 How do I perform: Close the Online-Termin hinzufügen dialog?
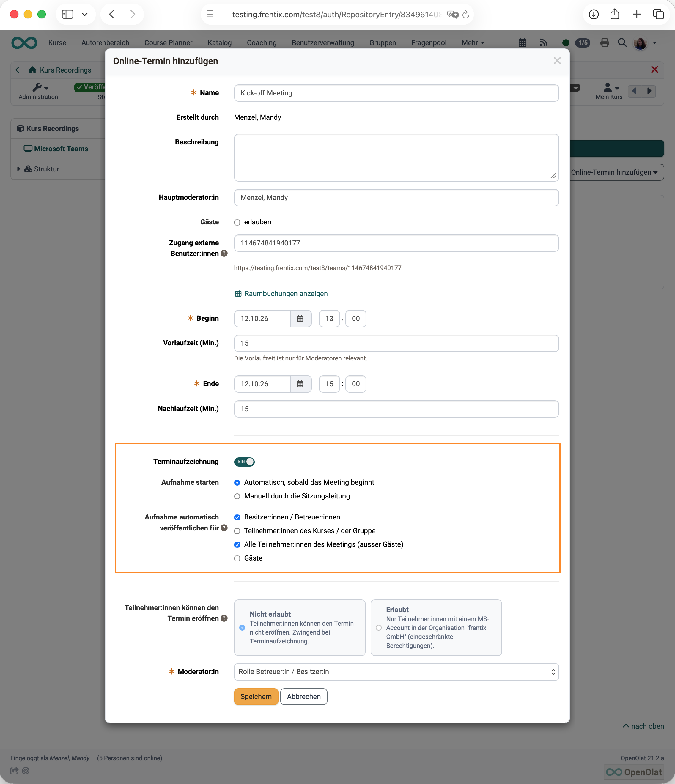(x=557, y=61)
